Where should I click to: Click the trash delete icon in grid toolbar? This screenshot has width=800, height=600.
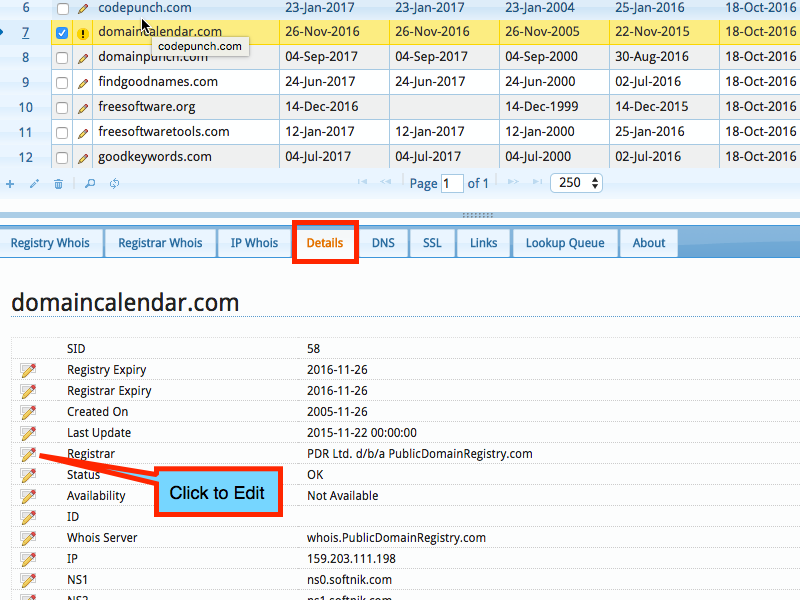tap(59, 184)
